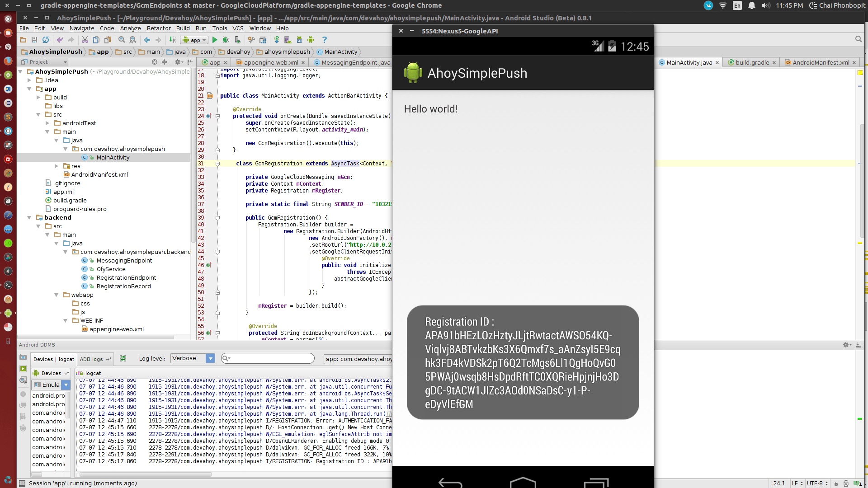Switch to the build.gradle editor tab
The height and width of the screenshot is (488, 868).
tap(752, 62)
